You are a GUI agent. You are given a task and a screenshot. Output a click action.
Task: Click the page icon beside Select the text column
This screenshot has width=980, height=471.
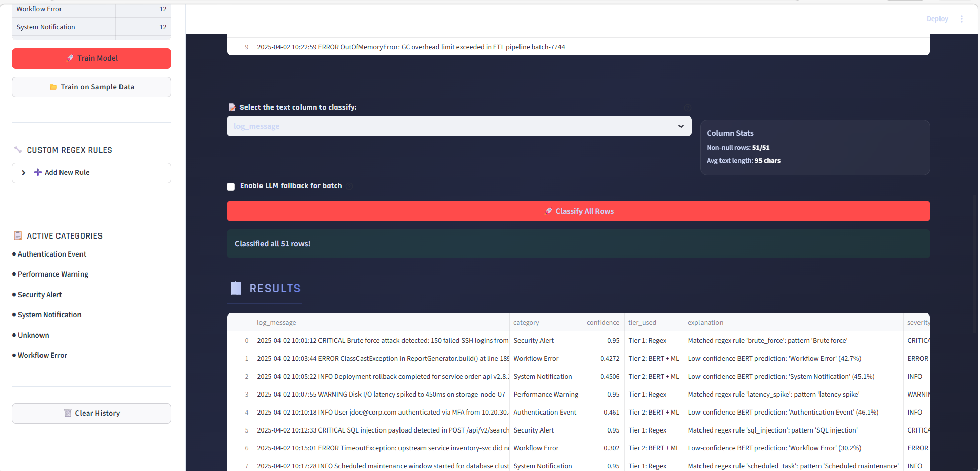(x=232, y=107)
